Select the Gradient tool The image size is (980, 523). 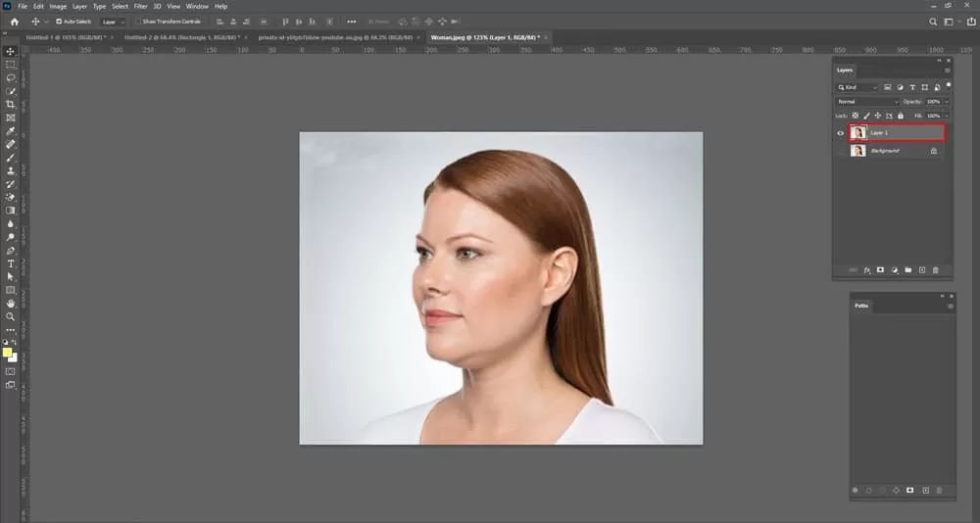point(11,211)
